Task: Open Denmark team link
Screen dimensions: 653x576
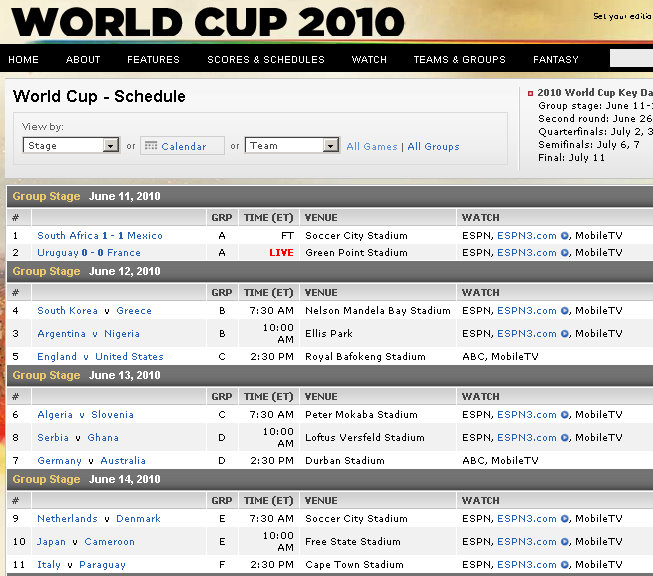Action: pos(138,519)
